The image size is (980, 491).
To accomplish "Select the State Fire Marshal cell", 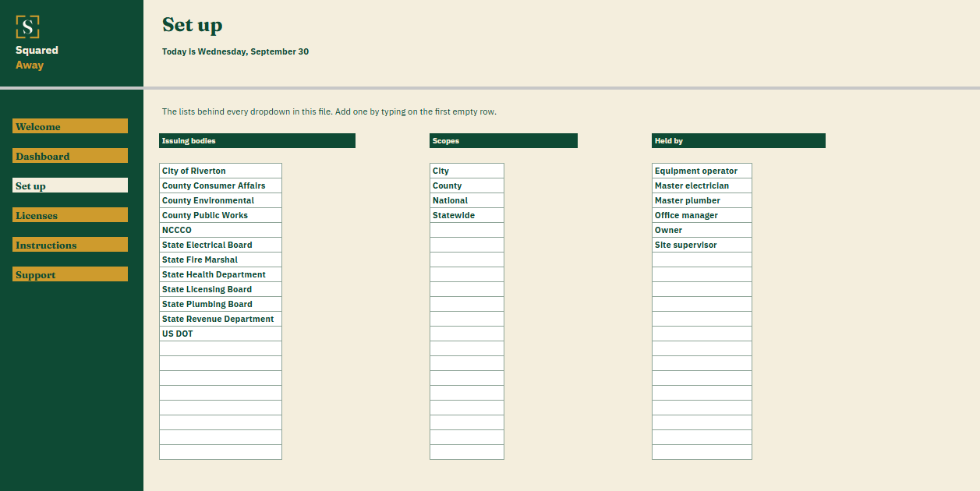I will (x=221, y=260).
